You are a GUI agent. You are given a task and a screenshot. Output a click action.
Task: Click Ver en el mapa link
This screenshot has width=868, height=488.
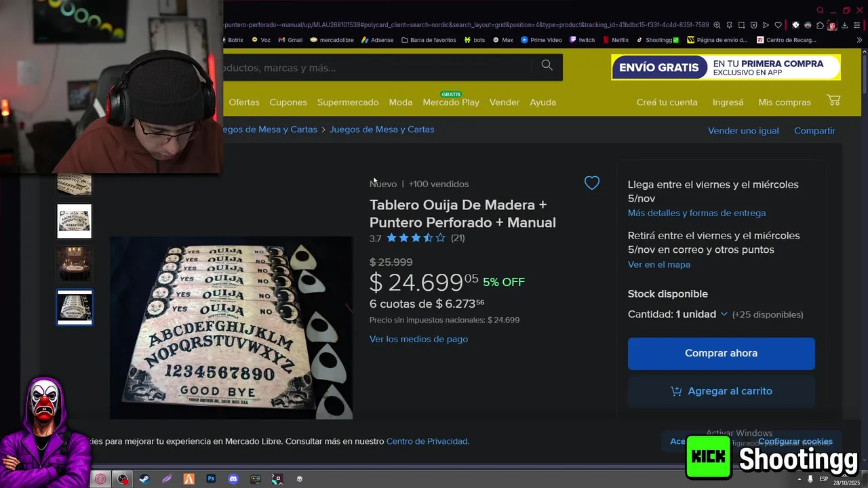pyautogui.click(x=659, y=264)
